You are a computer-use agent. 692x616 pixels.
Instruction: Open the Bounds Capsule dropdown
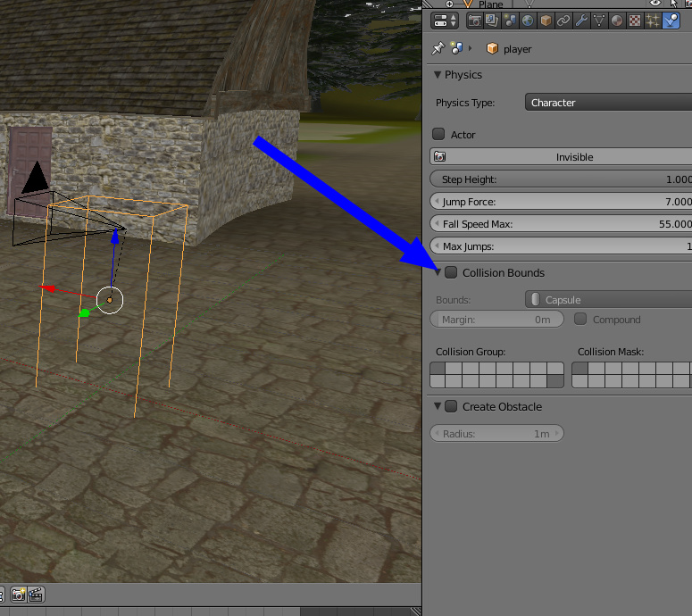click(x=609, y=300)
